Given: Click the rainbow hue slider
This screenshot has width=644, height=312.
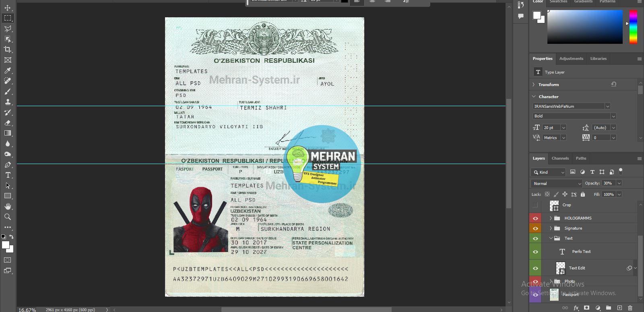Looking at the screenshot, I should click(x=633, y=27).
